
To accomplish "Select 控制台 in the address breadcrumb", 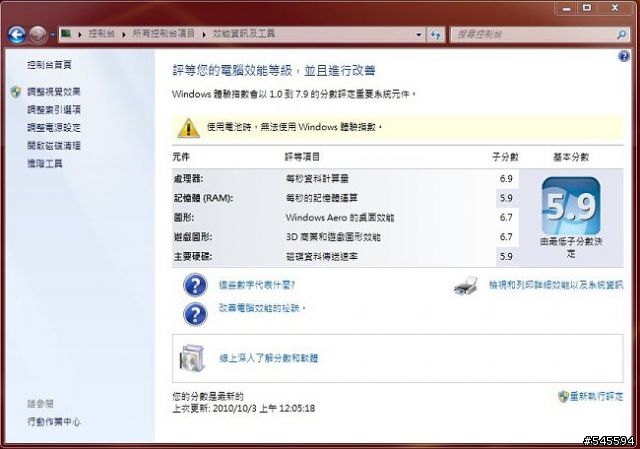I will pyautogui.click(x=102, y=34).
